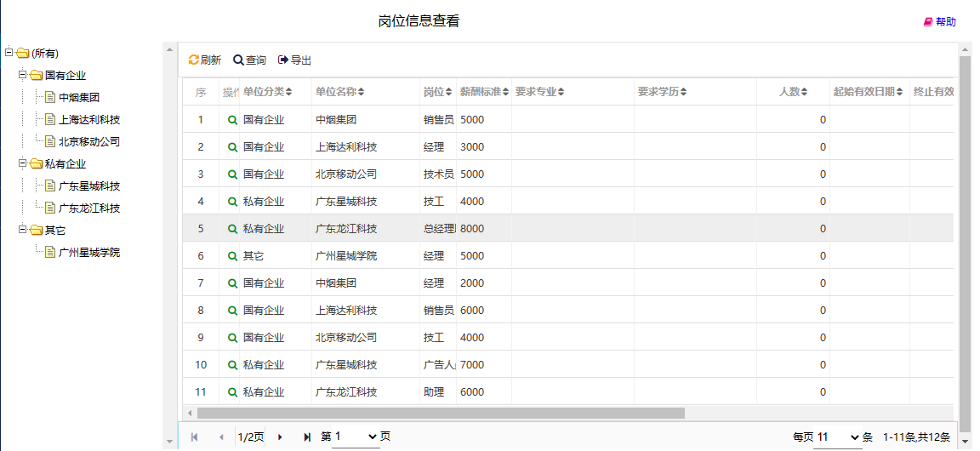The height and width of the screenshot is (451, 980).
Task: Select 上海达利科技 in the tree
Action: tap(89, 119)
